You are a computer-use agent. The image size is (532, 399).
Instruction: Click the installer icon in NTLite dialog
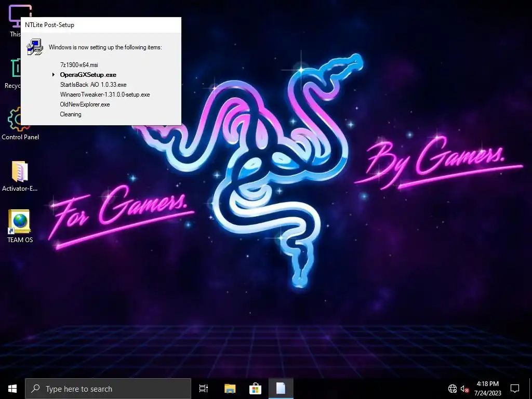click(x=35, y=47)
